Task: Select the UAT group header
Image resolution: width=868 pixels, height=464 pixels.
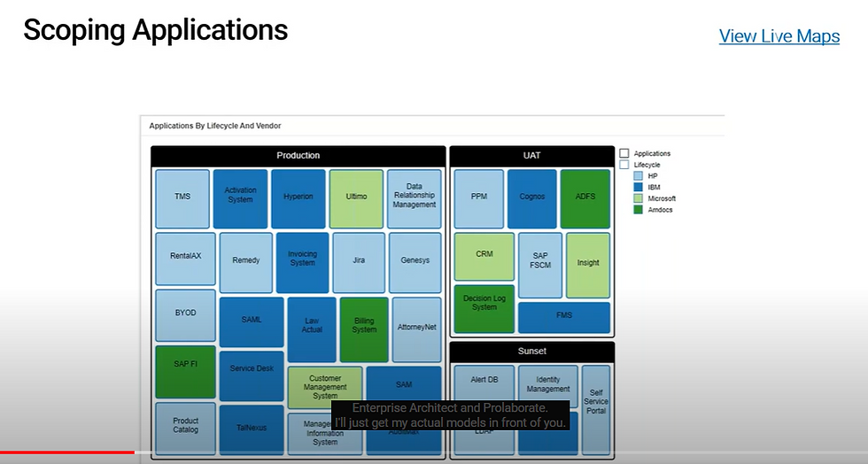Action: point(532,156)
